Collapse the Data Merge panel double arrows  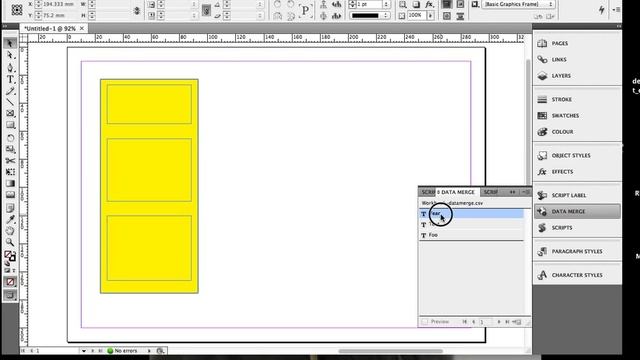tap(512, 192)
